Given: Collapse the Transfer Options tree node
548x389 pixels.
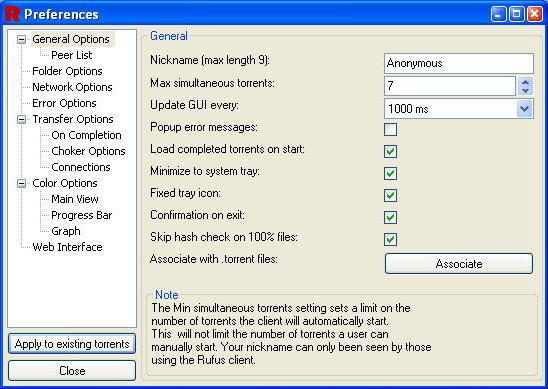Looking at the screenshot, I should tap(22, 120).
